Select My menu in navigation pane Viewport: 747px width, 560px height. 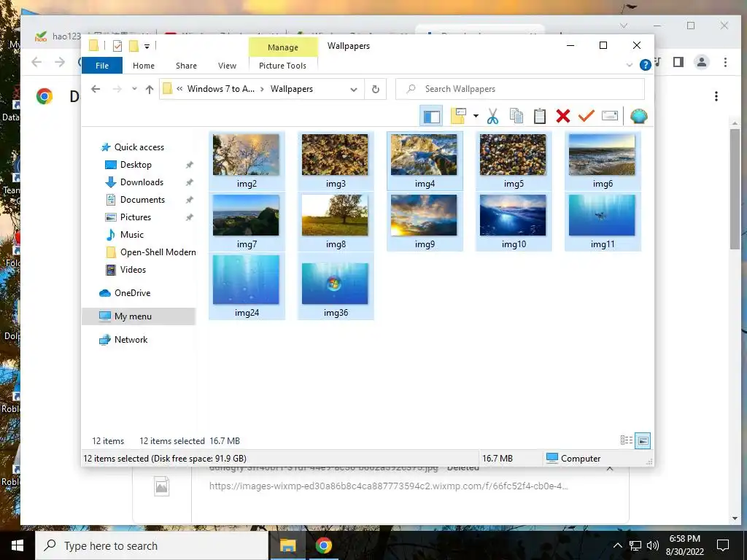[x=139, y=316]
